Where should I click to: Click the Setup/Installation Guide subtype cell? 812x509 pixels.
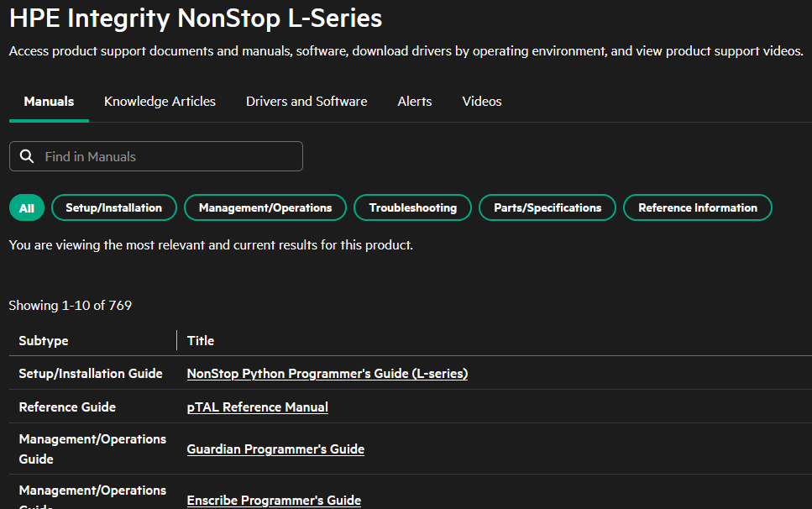click(x=91, y=373)
